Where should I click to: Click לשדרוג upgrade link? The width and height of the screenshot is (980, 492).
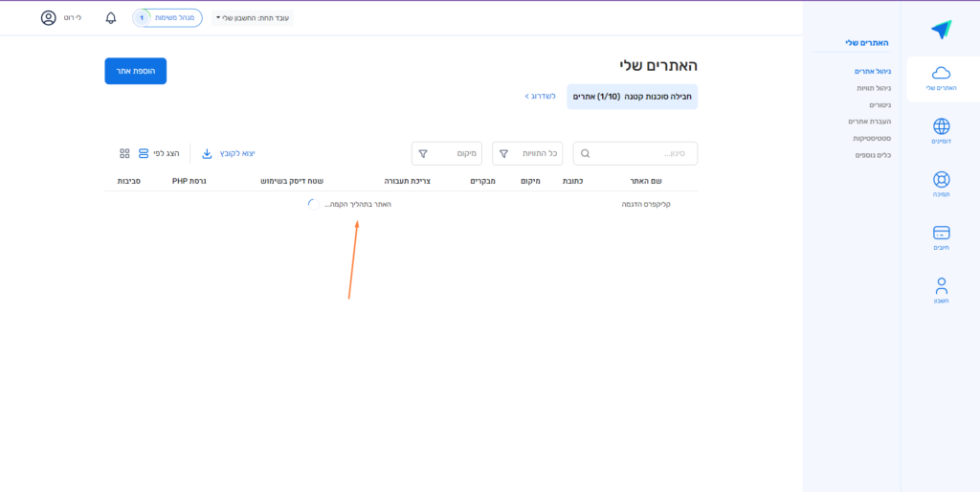tap(540, 97)
